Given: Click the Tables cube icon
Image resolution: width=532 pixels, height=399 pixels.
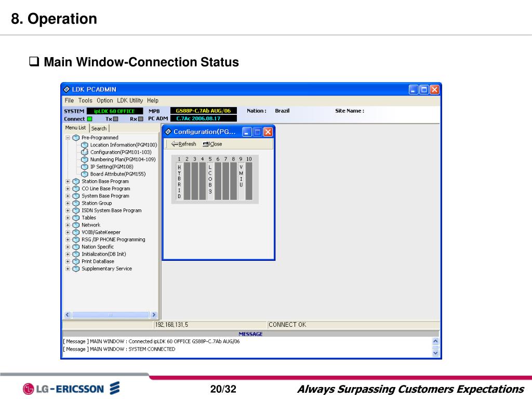Looking at the screenshot, I should (x=76, y=218).
